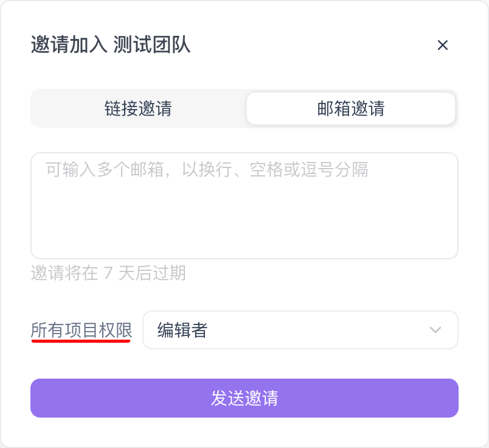
Task: Click the purple send invitation button
Action: tap(244, 397)
